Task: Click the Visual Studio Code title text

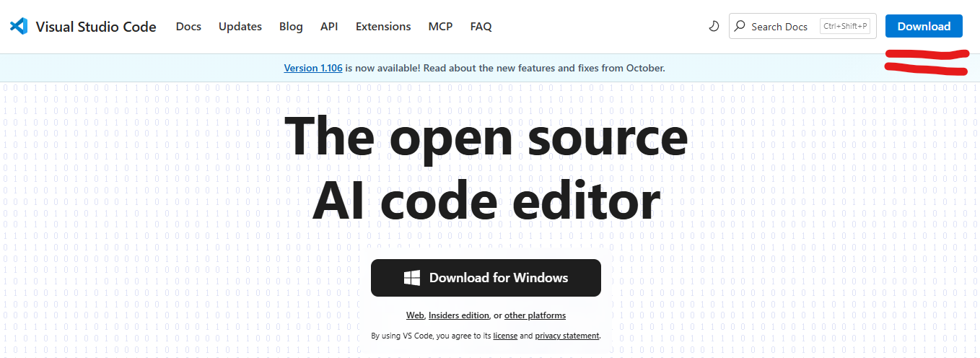Action: [x=96, y=27]
